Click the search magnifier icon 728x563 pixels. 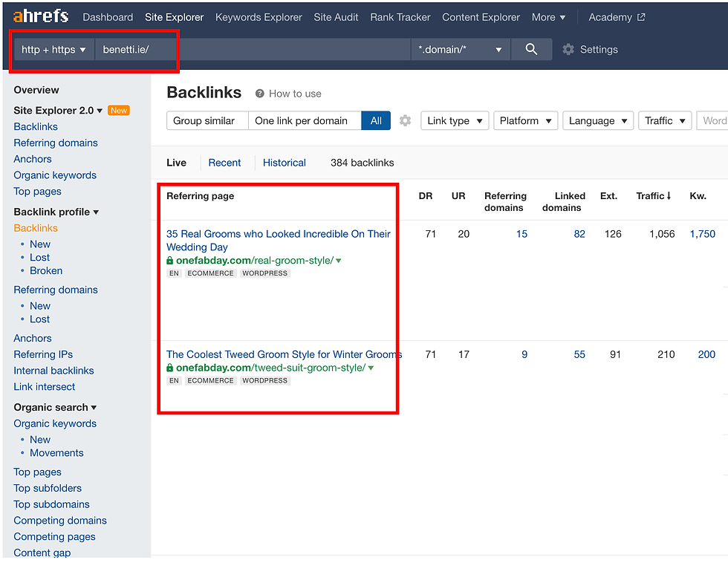pos(531,49)
